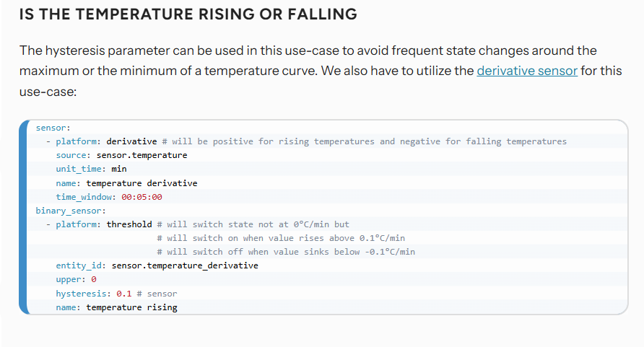The width and height of the screenshot is (644, 347).
Task: Open the derivative sensor link
Action: 527,71
